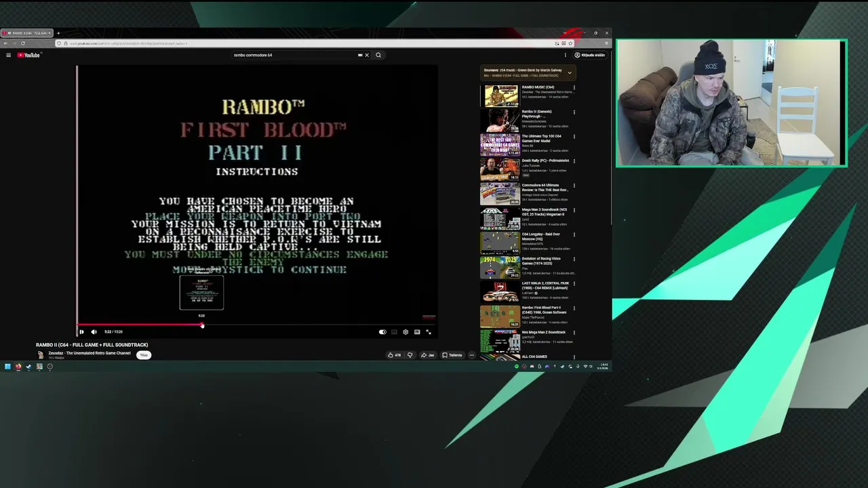Image resolution: width=868 pixels, height=488 pixels.
Task: Open options for LAST NINJA 2, CENTRAL PARK
Action: [x=574, y=283]
